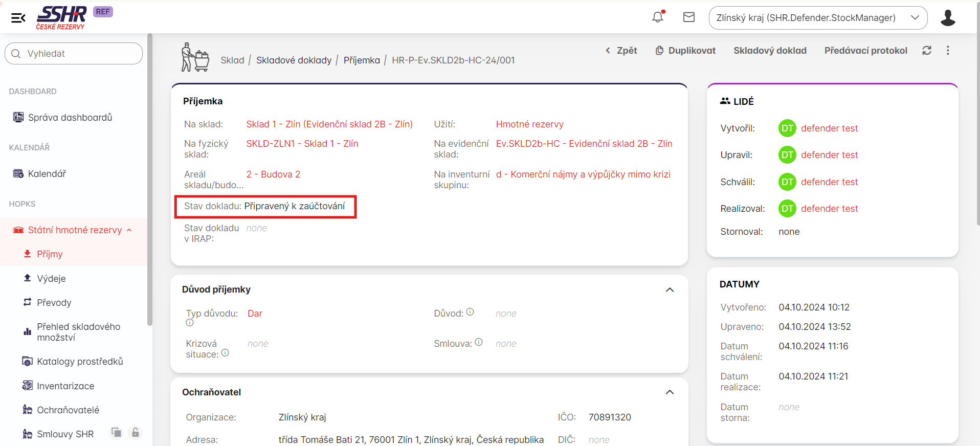Image resolution: width=980 pixels, height=446 pixels.
Task: Collapse the sidebar with the hamburger icon
Action: (x=18, y=18)
